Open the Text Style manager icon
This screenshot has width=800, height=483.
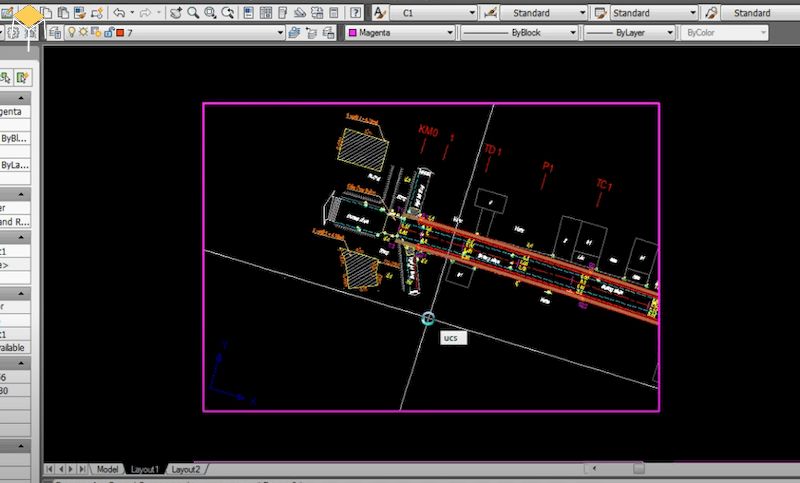pyautogui.click(x=380, y=12)
